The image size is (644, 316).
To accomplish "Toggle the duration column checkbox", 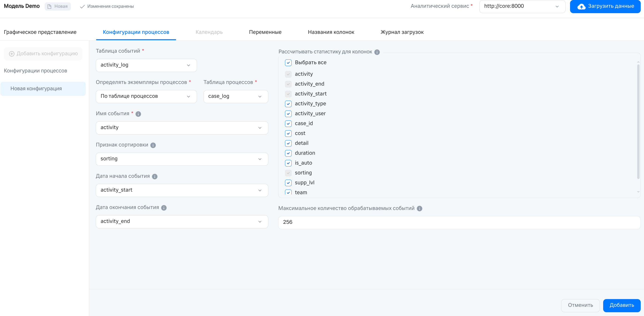I will [x=288, y=153].
